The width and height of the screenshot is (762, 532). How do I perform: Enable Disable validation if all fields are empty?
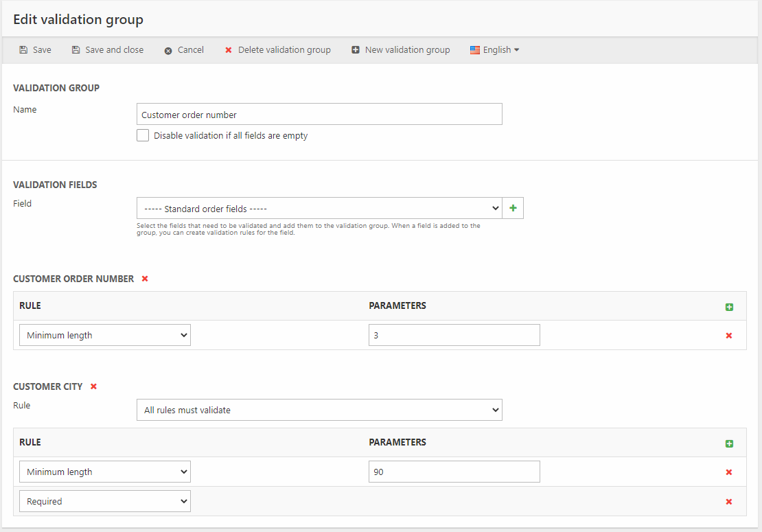point(143,136)
